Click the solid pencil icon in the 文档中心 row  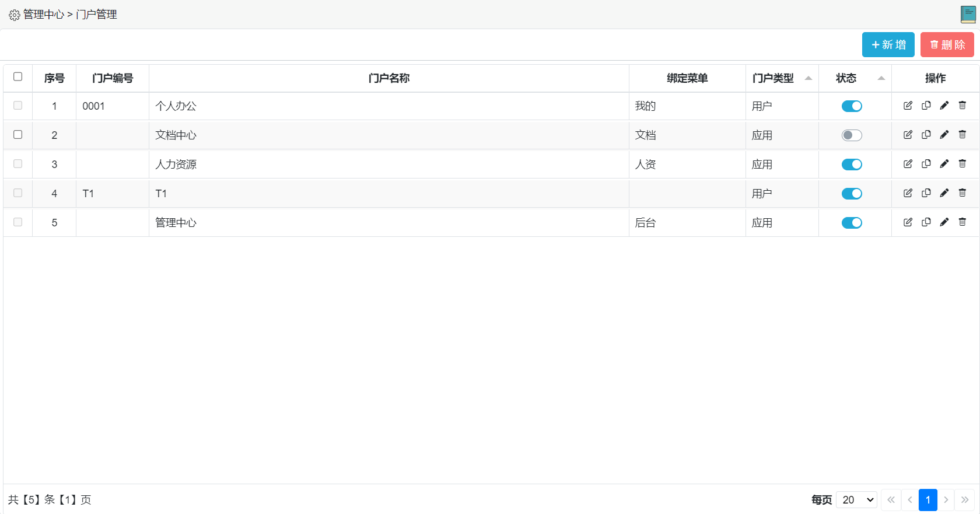tap(944, 135)
